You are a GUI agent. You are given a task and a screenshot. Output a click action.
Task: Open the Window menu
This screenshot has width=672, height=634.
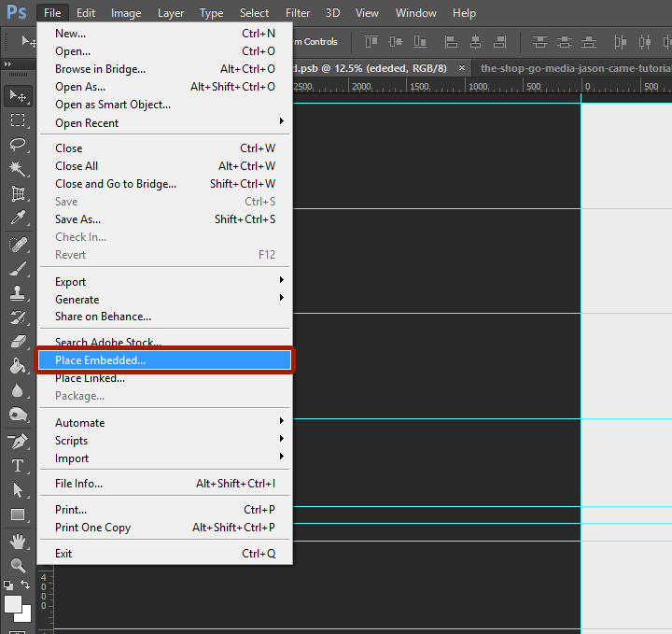(415, 13)
